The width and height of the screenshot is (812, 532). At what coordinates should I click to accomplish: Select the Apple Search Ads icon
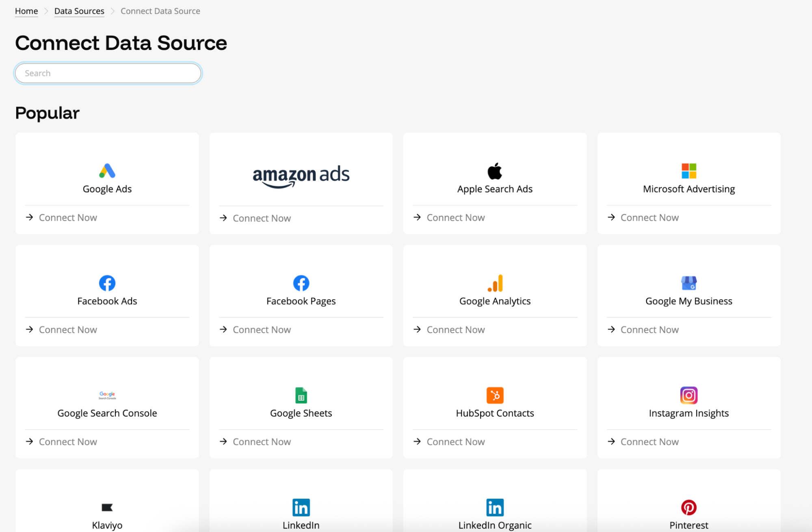[x=494, y=171]
